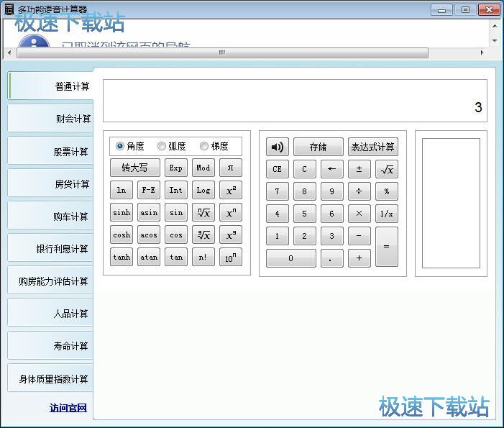Open the 财会计算 tab

(x=51, y=119)
